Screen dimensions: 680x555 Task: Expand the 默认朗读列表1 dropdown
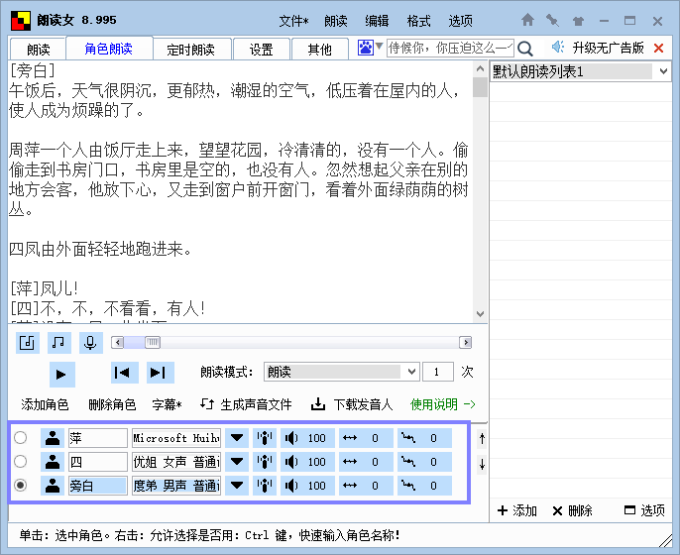pos(663,72)
